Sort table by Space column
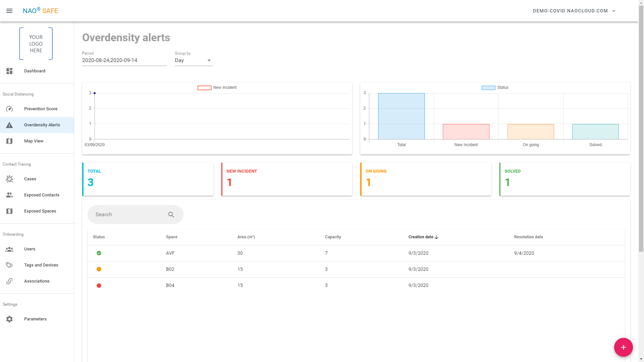Viewport: 644px width, 362px height. [x=172, y=237]
